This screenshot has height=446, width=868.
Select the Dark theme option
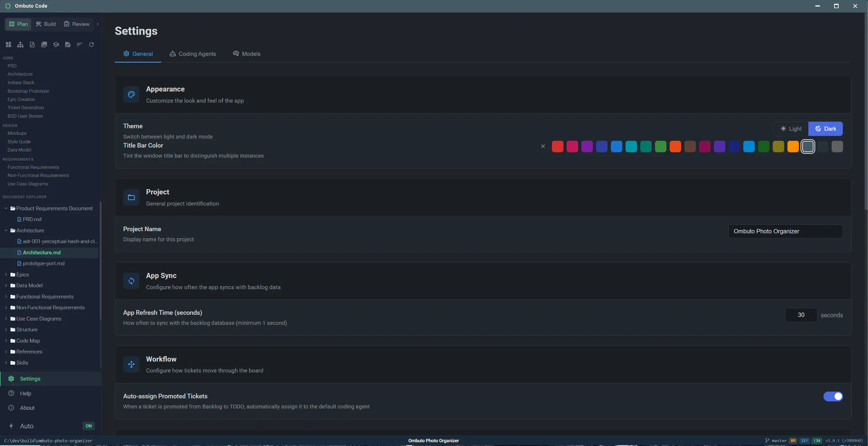click(x=825, y=129)
